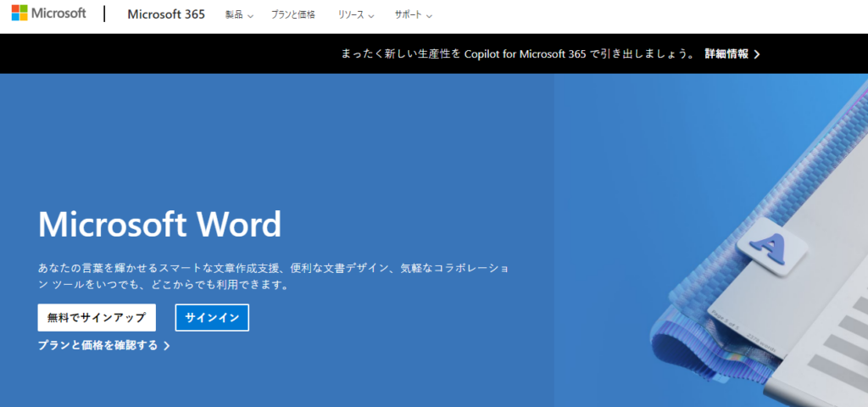Click the Copilot for Microsoft 365 banner text
The image size is (868, 407).
click(x=518, y=53)
